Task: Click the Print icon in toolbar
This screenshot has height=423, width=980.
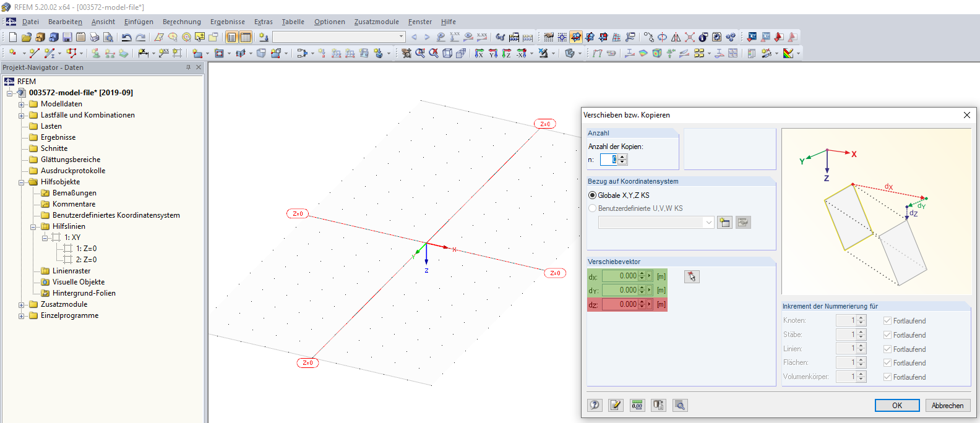Action: tap(95, 37)
